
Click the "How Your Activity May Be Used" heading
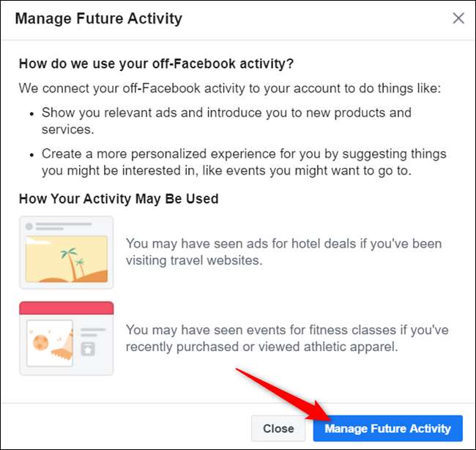(x=119, y=199)
